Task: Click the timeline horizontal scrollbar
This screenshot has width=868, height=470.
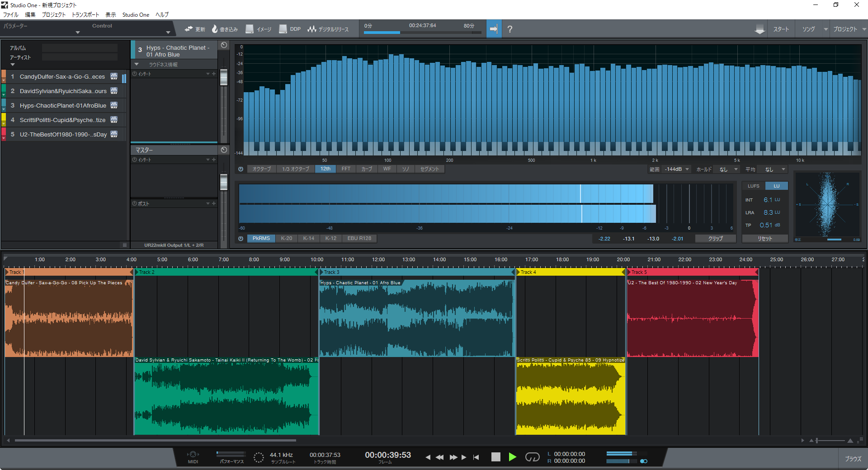Action: pos(156,440)
